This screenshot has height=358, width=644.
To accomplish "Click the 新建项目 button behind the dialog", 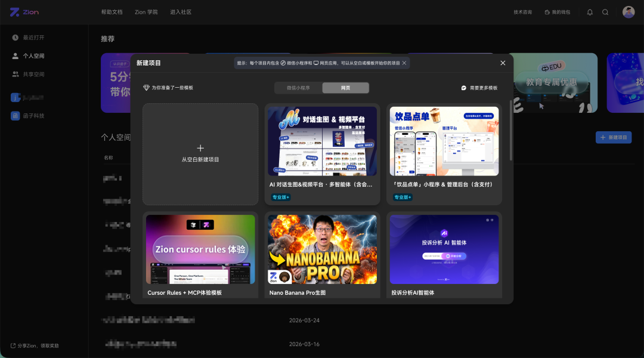I will [x=614, y=137].
